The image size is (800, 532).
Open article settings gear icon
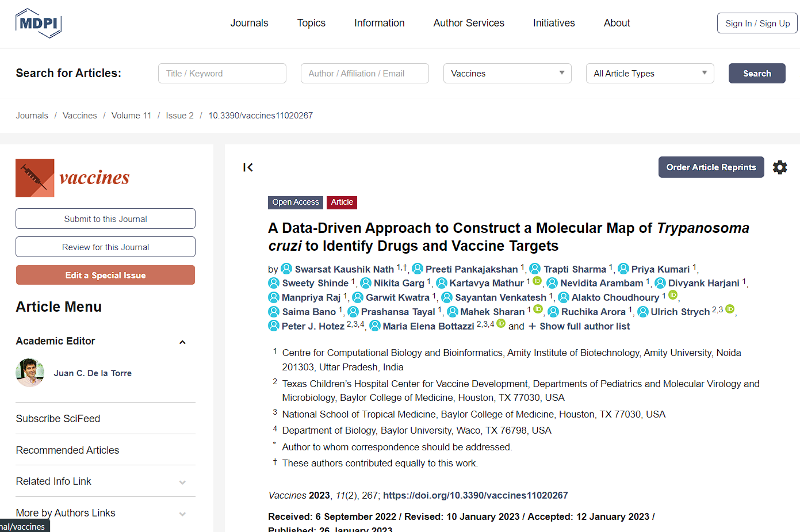point(780,167)
